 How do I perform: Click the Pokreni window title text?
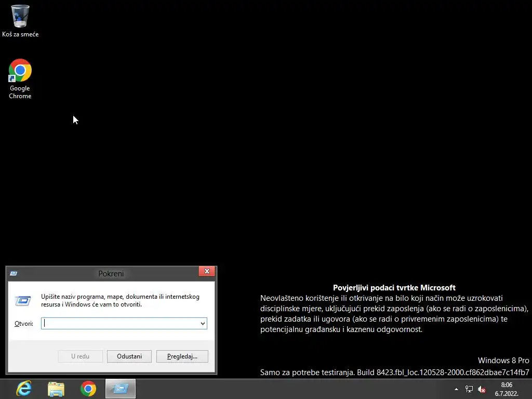click(x=111, y=273)
